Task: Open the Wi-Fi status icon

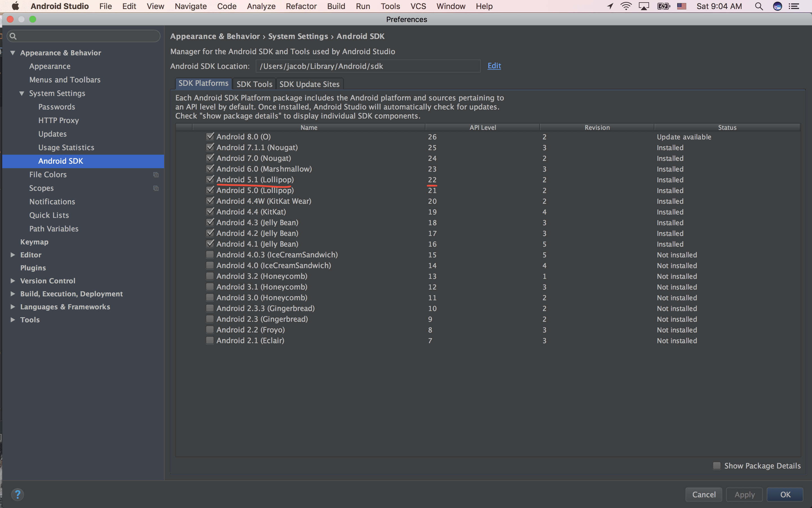Action: coord(626,6)
